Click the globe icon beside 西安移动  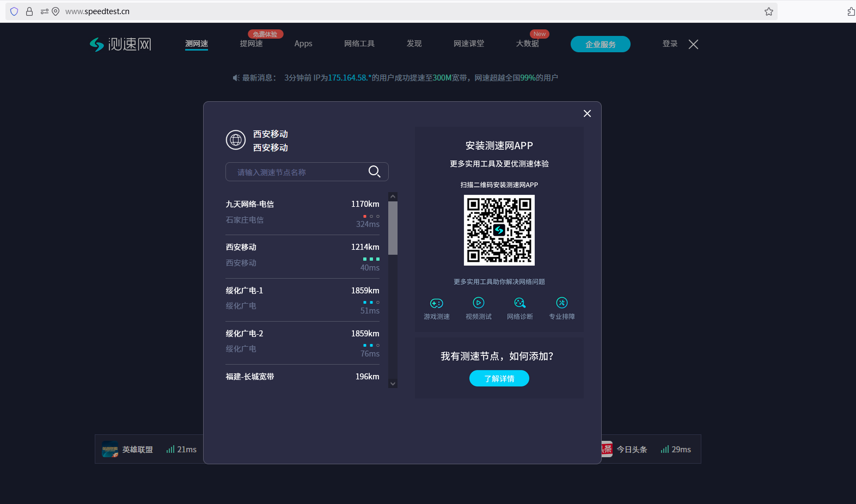pos(236,140)
